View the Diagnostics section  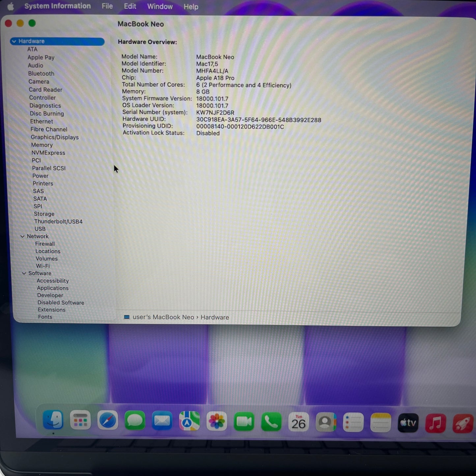[45, 105]
